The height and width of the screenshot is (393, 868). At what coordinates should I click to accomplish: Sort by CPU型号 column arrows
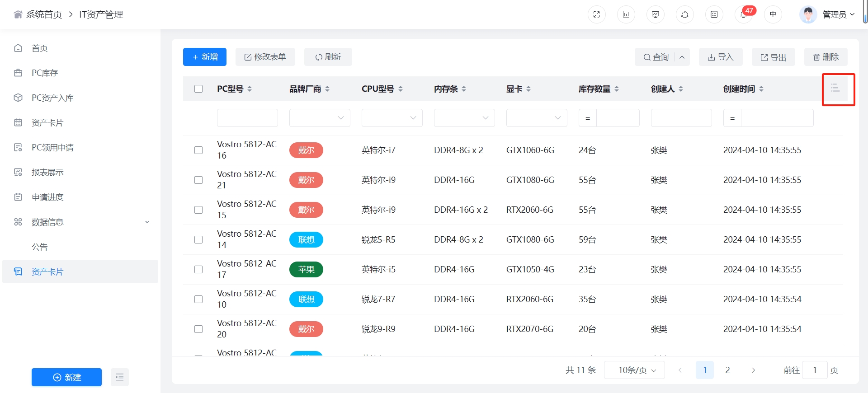pos(401,89)
